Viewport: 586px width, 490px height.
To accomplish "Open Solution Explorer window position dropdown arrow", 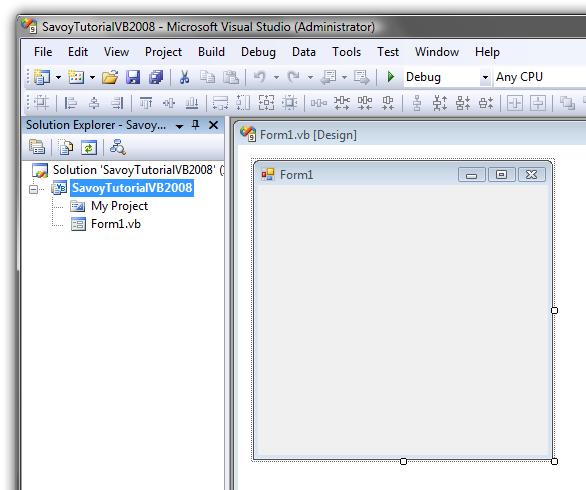I will (x=179, y=126).
